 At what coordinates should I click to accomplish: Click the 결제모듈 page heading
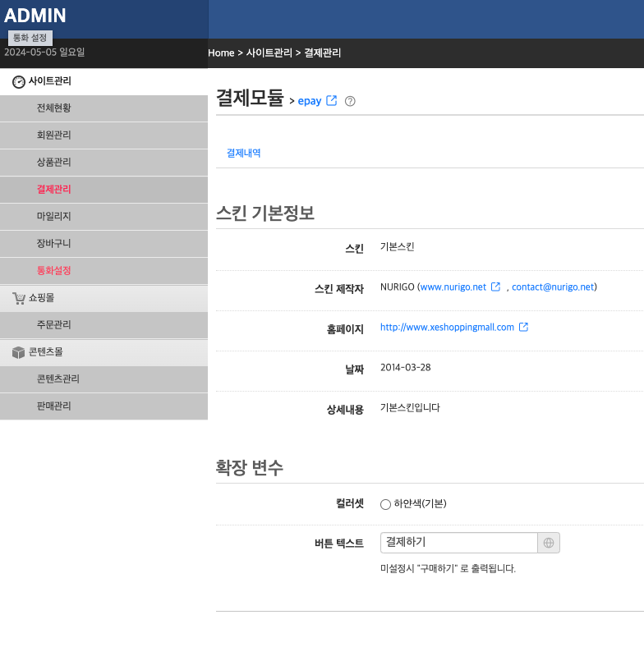(251, 98)
